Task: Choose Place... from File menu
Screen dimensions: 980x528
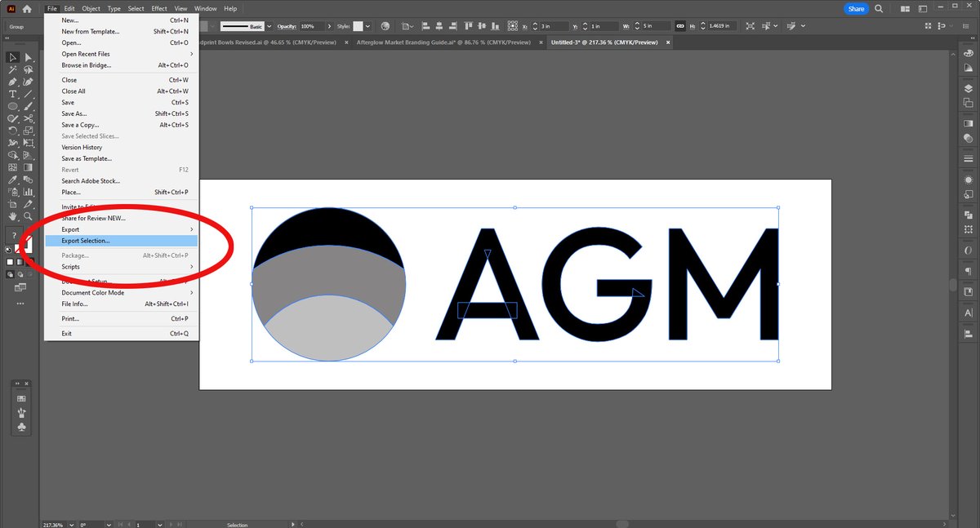Action: pos(122,192)
